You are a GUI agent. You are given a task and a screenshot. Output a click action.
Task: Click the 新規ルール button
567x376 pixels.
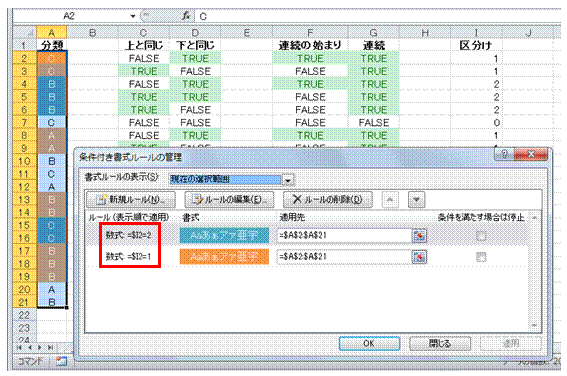[x=131, y=200]
